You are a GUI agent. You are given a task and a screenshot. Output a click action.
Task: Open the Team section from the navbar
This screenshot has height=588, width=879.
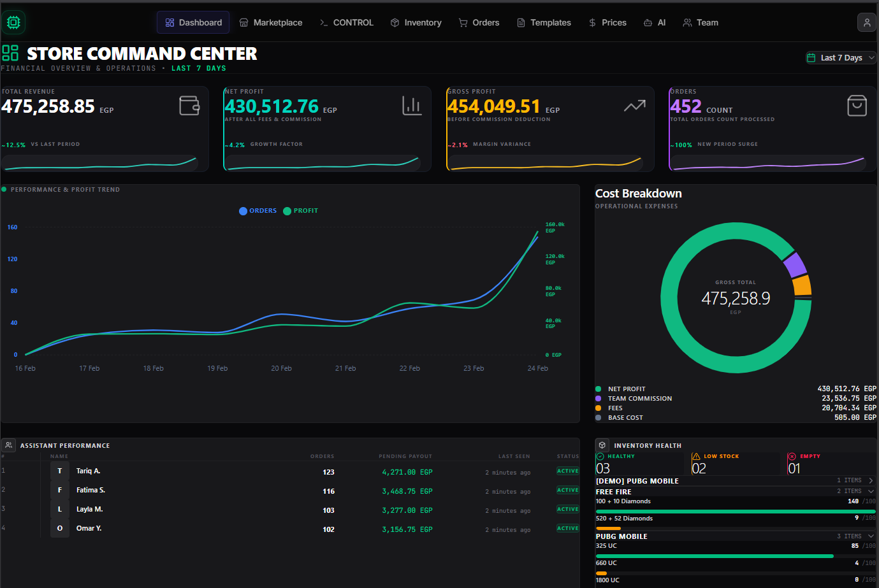(701, 22)
